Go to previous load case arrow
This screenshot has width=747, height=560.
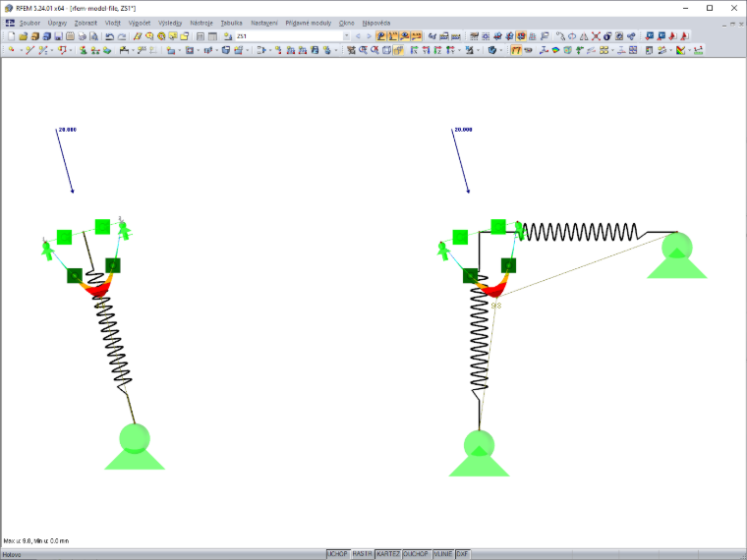[358, 36]
